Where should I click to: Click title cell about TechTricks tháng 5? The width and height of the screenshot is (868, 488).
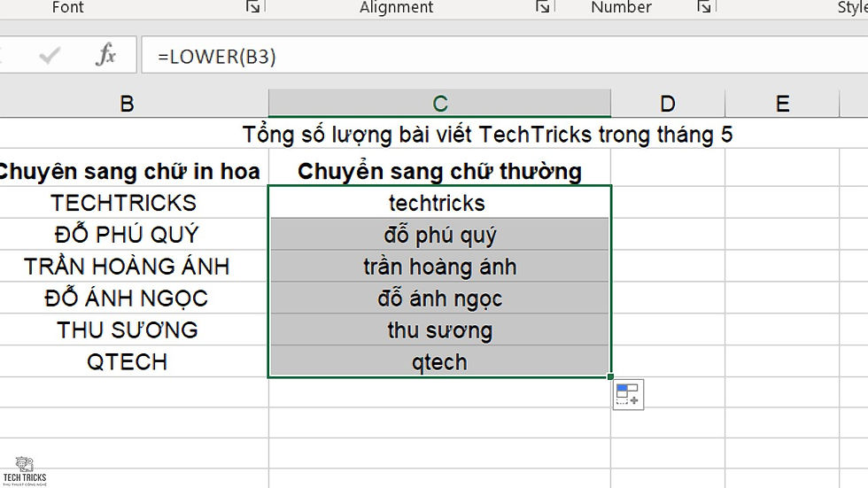pyautogui.click(x=487, y=135)
